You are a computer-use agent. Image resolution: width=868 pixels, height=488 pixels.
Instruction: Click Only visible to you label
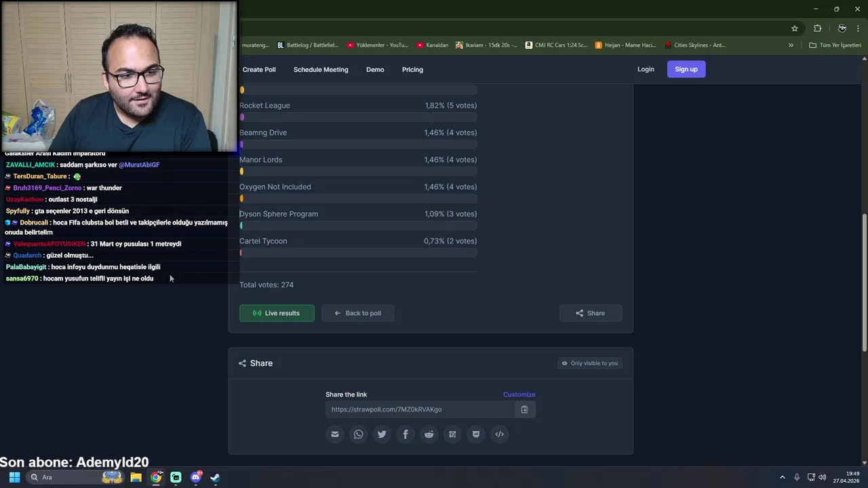click(x=589, y=363)
